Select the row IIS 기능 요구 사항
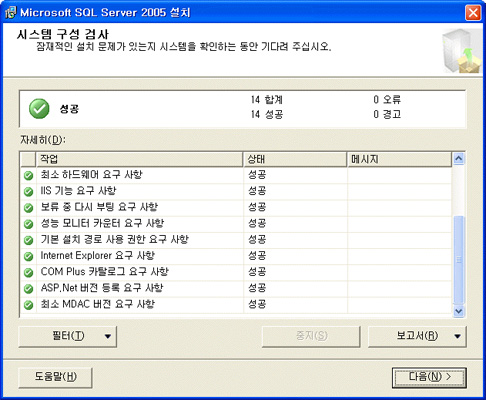The image size is (486, 400). [236, 191]
